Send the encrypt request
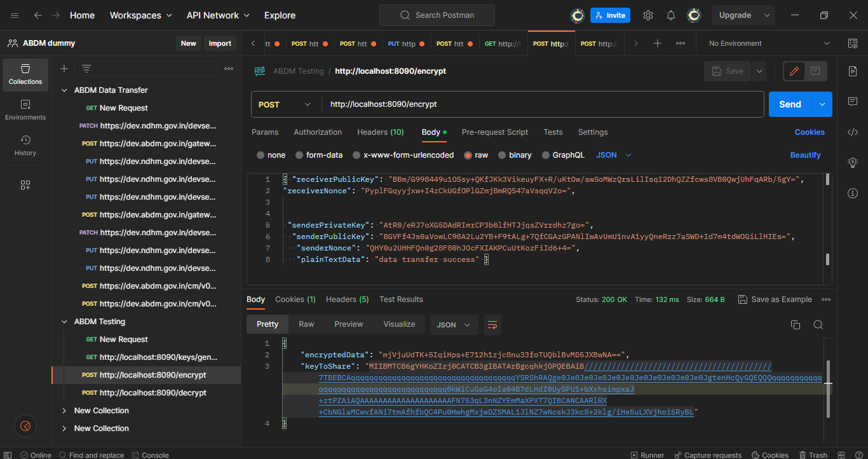This screenshot has width=868, height=459. pyautogui.click(x=790, y=104)
